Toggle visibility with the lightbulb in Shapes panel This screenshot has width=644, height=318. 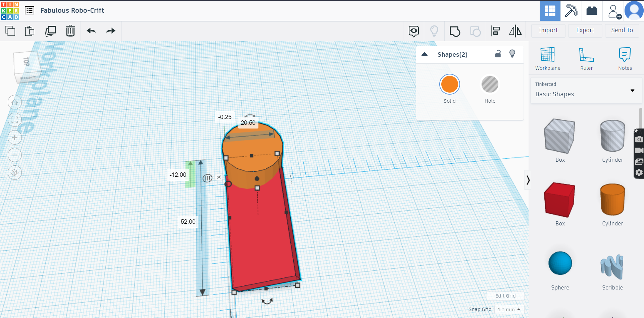(512, 54)
